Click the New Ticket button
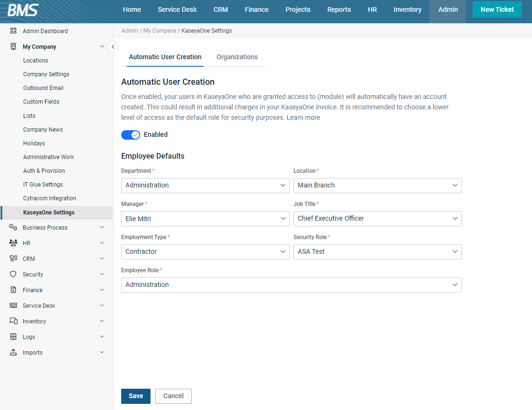The image size is (532, 410). [497, 10]
